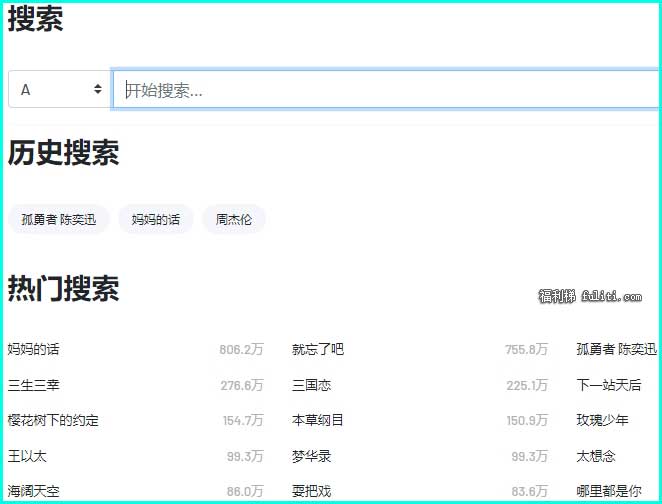This screenshot has height=504, width=662.
Task: Open hot search 梦华录
Action: (311, 456)
